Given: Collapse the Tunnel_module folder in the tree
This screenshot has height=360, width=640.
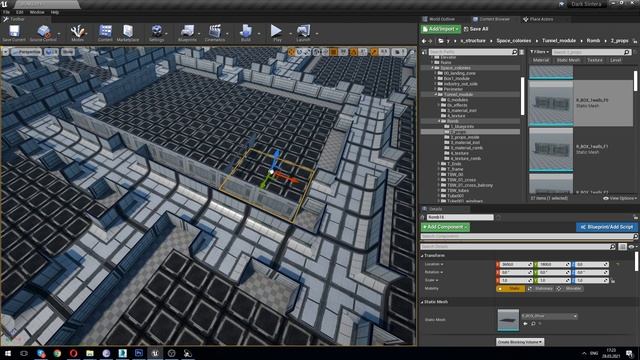Looking at the screenshot, I should [x=436, y=94].
